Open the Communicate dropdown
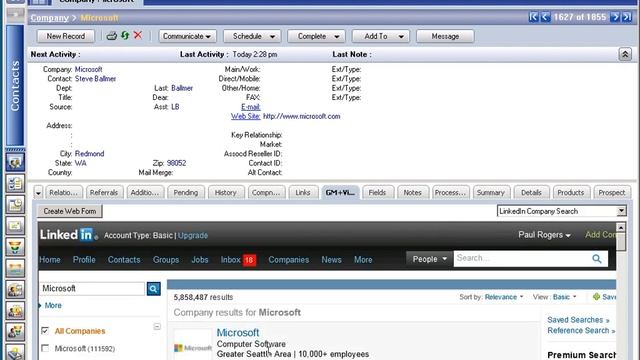The image size is (640, 360). coord(187,36)
